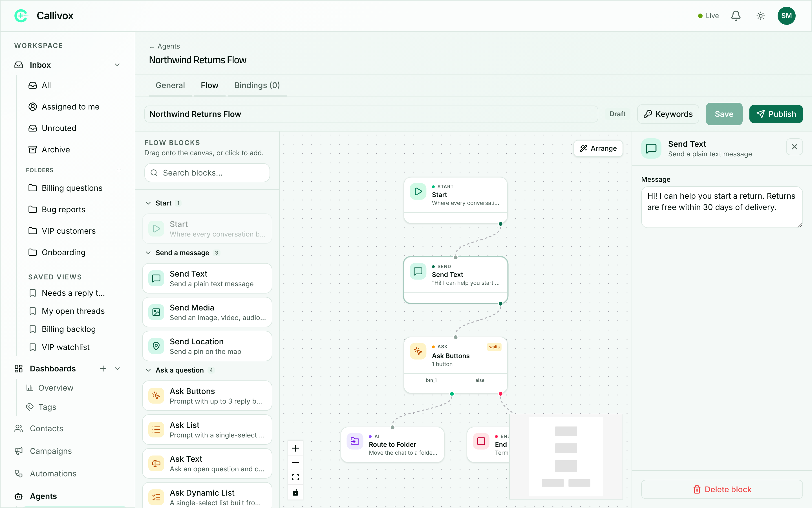The height and width of the screenshot is (508, 812).
Task: Switch to the Bindings (0) tab
Action: pyautogui.click(x=257, y=85)
